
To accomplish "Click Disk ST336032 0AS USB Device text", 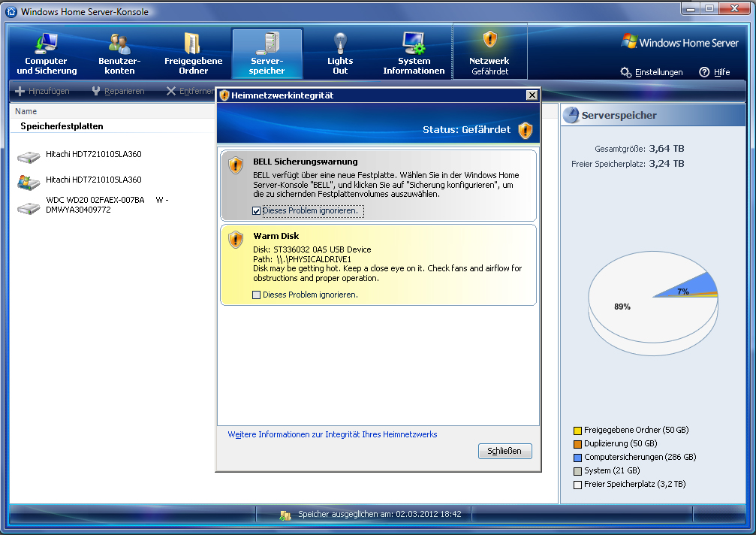I will point(312,249).
